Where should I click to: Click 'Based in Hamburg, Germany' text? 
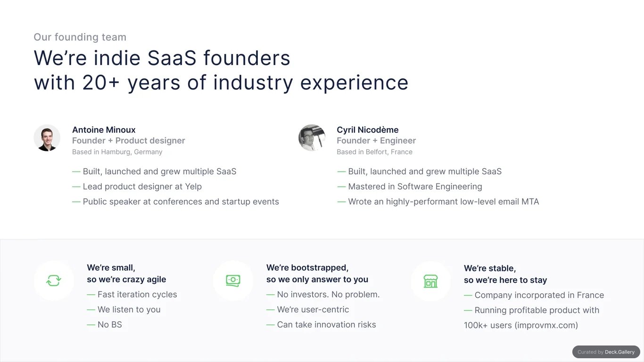(x=117, y=152)
